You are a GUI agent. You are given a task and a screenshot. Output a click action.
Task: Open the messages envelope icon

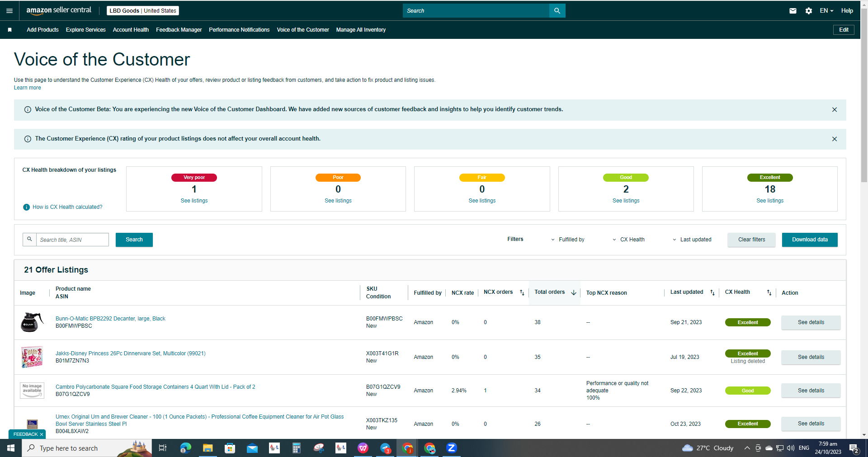[793, 11]
